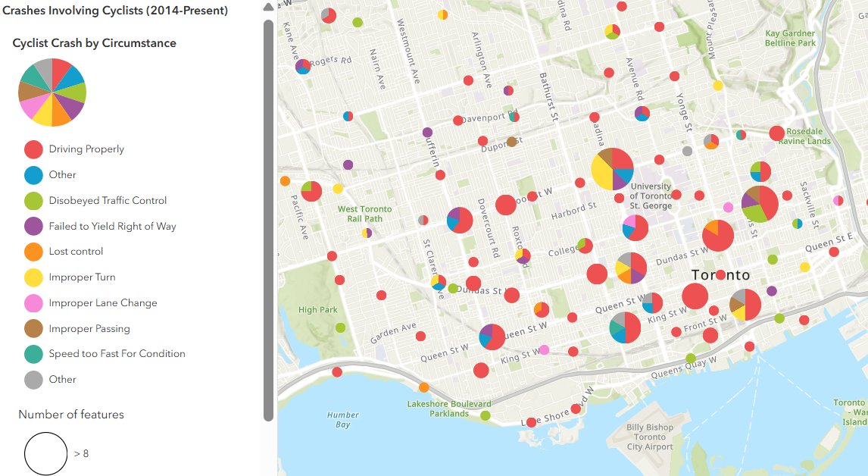
Task: Click the brown Improper Passing swatch
Action: click(x=34, y=329)
